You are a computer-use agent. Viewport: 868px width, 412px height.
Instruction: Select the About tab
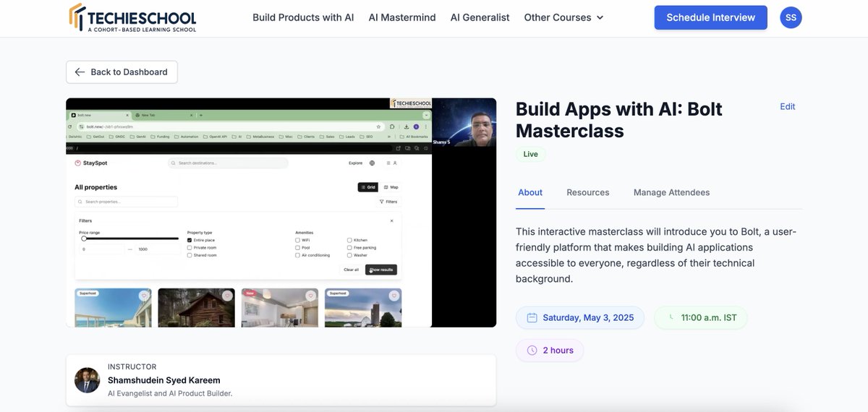(x=530, y=192)
